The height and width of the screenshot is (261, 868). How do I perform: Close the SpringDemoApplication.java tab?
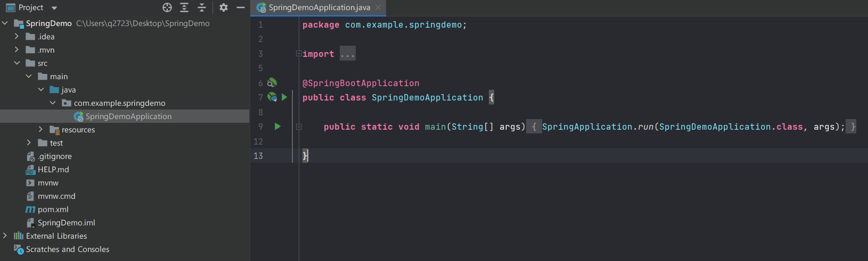point(378,7)
